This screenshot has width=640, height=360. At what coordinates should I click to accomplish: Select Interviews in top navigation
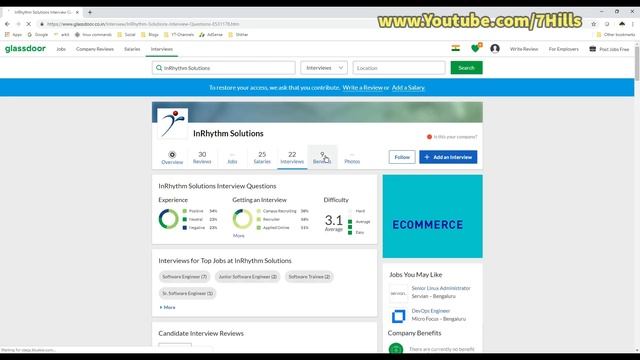coord(162,49)
